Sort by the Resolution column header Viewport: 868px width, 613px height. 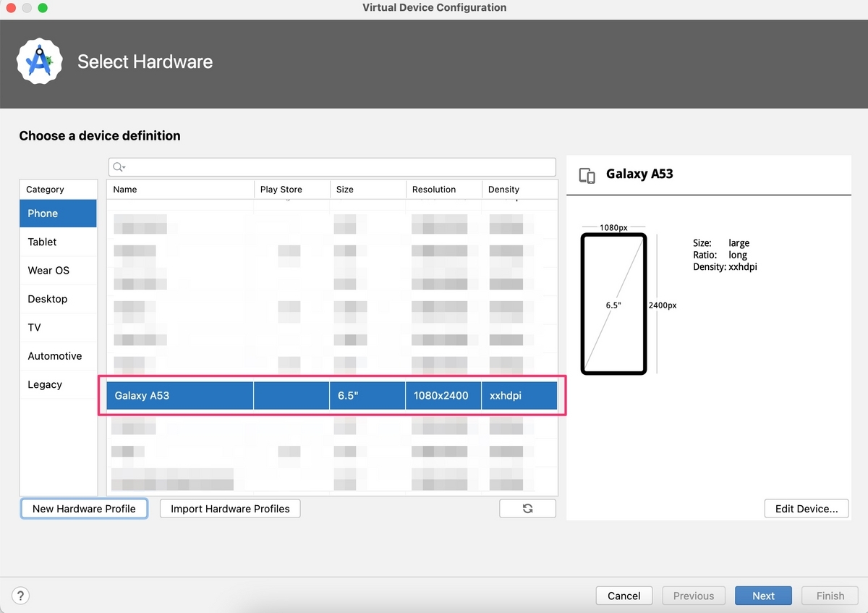444,190
